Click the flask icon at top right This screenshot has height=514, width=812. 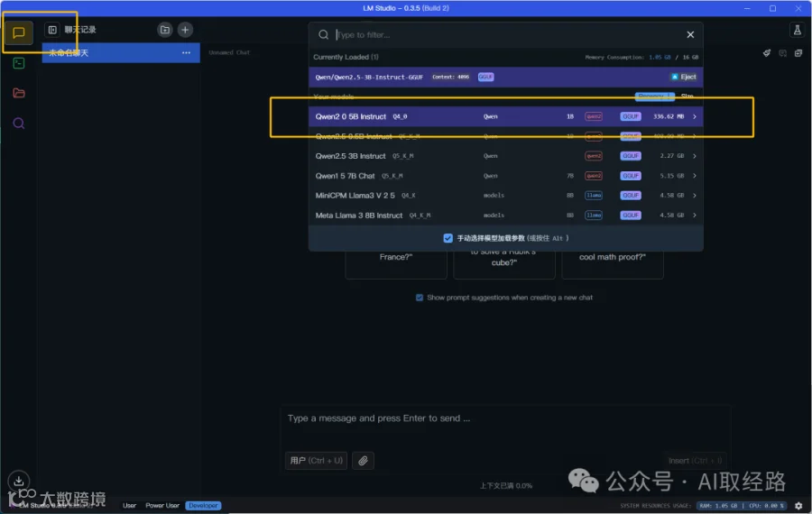pos(797,30)
